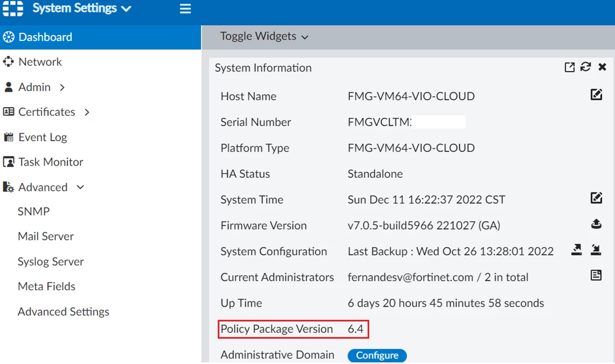Open Mail Server under Advanced
The width and height of the screenshot is (615, 364).
[x=46, y=236]
